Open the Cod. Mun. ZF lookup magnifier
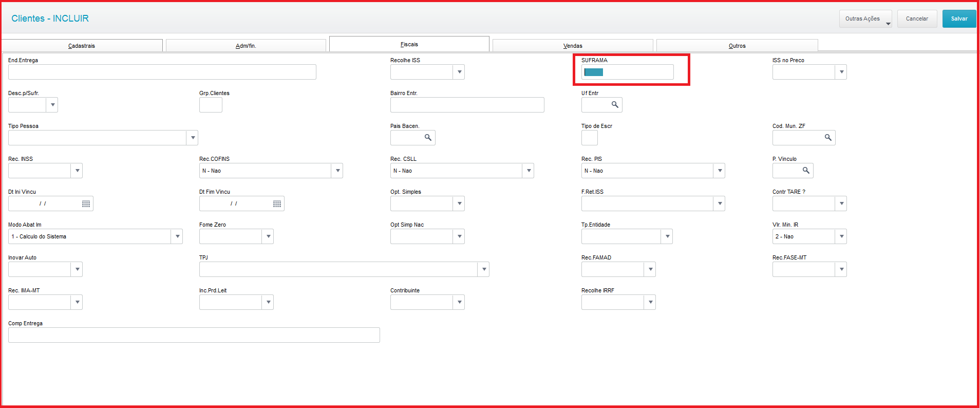The image size is (980, 408). [828, 138]
